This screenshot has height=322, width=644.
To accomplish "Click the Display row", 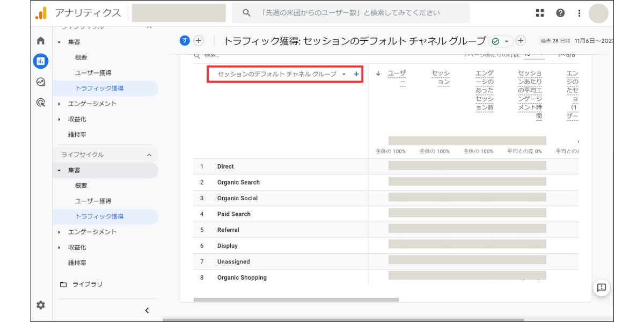I will pyautogui.click(x=386, y=246).
